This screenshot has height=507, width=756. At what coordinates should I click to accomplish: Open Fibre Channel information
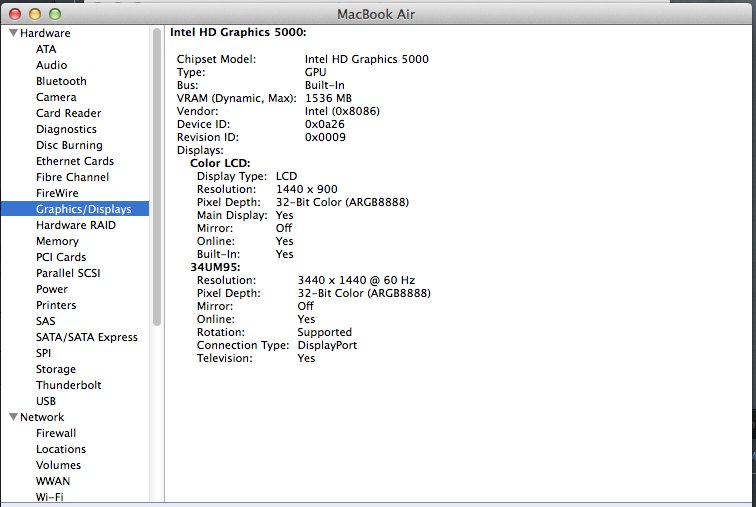pyautogui.click(x=72, y=177)
